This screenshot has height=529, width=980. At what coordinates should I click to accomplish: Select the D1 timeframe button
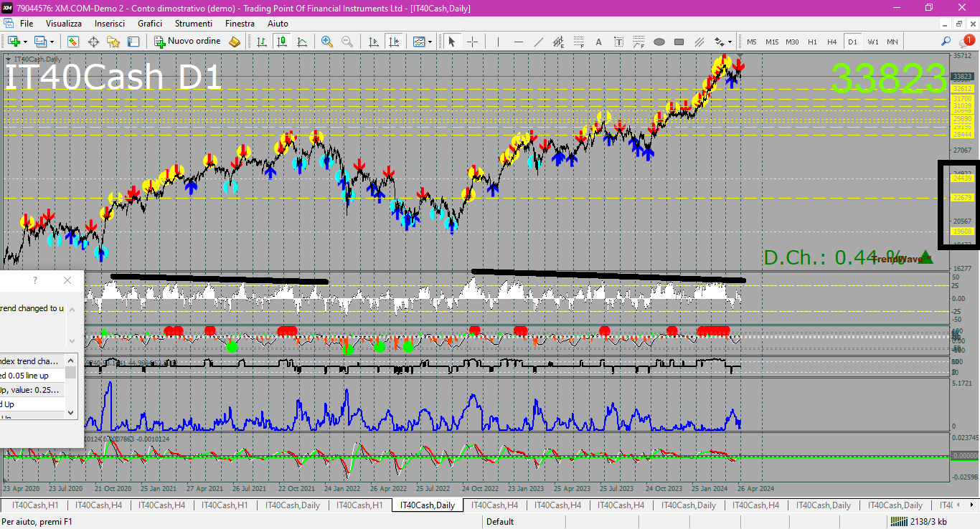click(852, 42)
